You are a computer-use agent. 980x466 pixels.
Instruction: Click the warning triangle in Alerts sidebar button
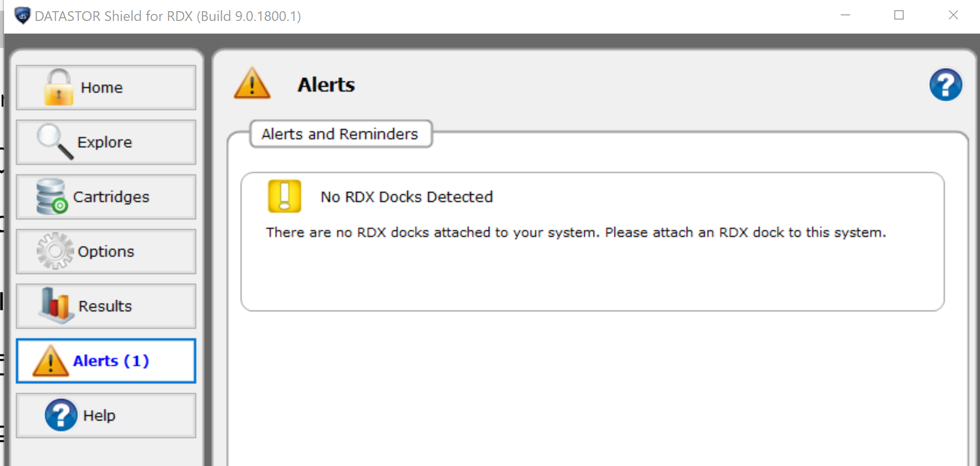coord(50,360)
